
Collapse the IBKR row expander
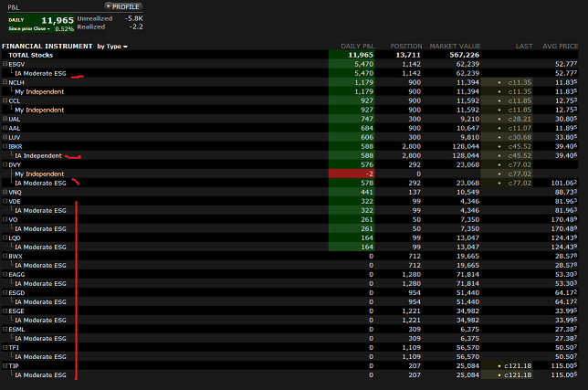pyautogui.click(x=5, y=146)
